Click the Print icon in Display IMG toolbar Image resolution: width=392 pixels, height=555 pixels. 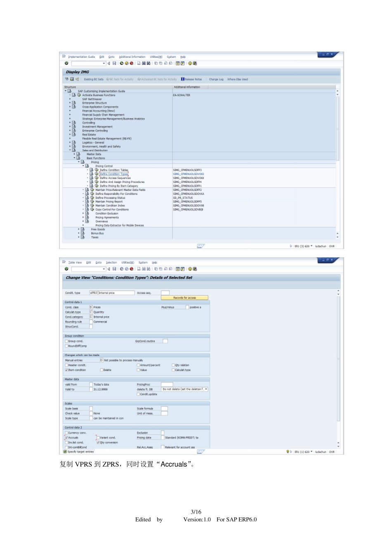click(139, 63)
